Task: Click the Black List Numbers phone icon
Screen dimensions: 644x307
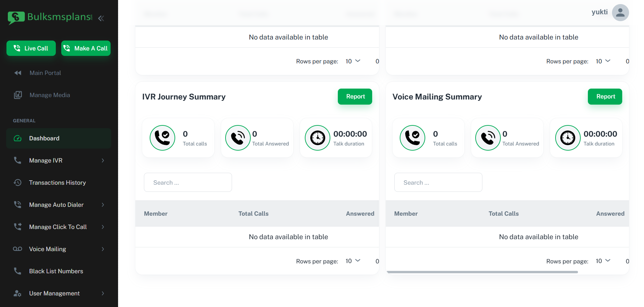Action: [18, 271]
